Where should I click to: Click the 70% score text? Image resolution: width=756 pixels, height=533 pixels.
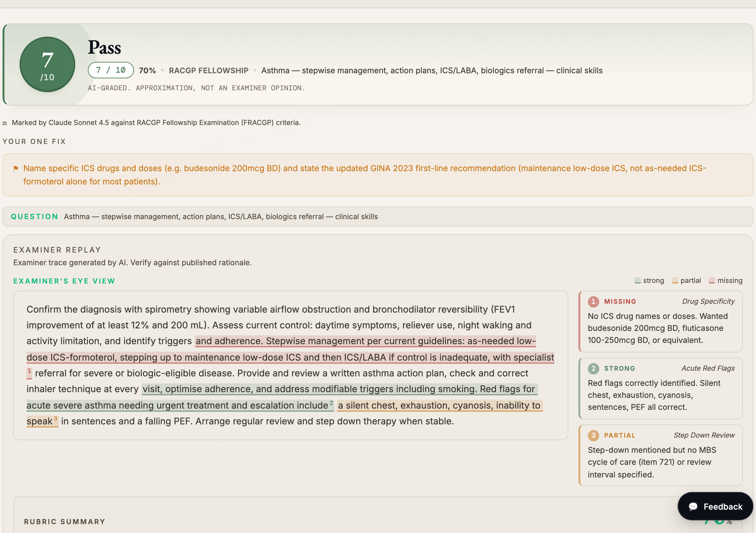pos(147,70)
